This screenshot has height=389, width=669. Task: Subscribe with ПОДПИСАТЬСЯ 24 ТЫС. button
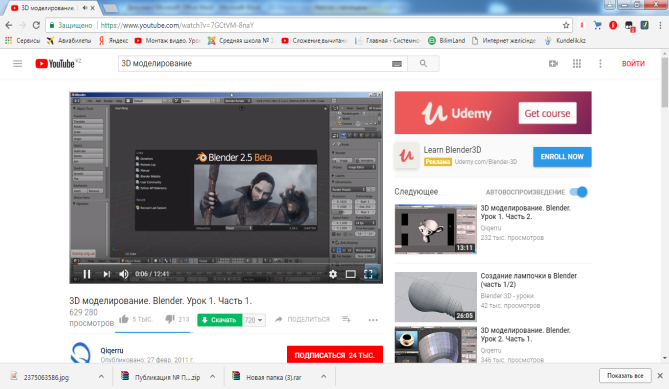coord(334,354)
